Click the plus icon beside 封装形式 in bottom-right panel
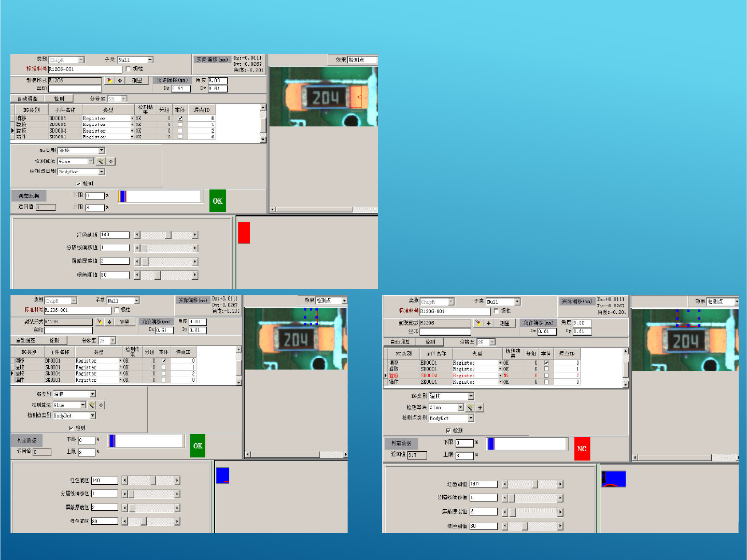747x560 pixels. pyautogui.click(x=488, y=323)
